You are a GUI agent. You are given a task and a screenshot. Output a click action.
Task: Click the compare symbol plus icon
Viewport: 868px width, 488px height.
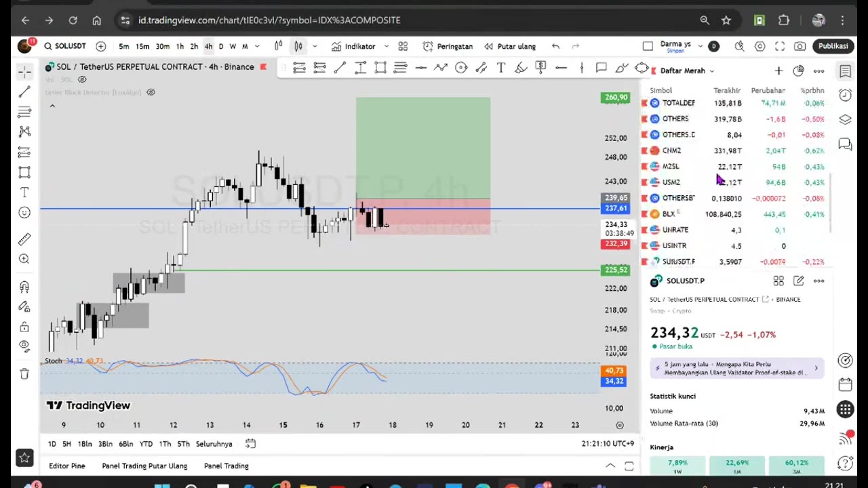pyautogui.click(x=101, y=46)
